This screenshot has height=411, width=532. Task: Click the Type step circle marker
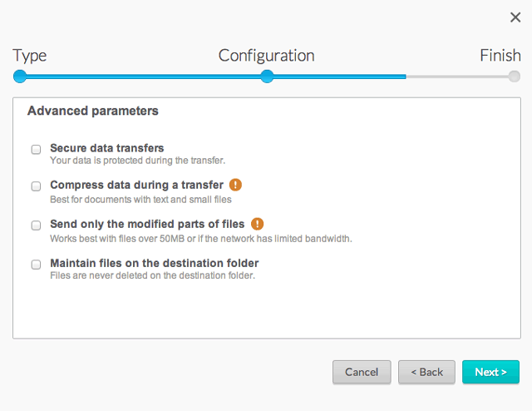(20, 77)
